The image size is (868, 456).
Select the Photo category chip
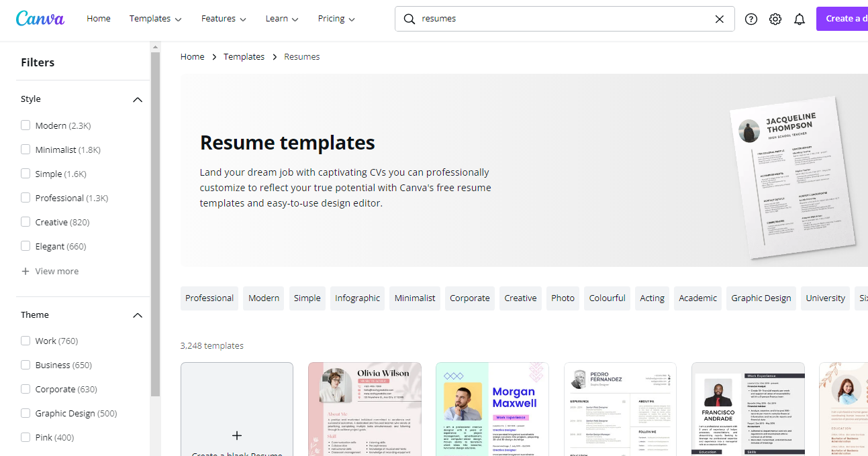(563, 298)
